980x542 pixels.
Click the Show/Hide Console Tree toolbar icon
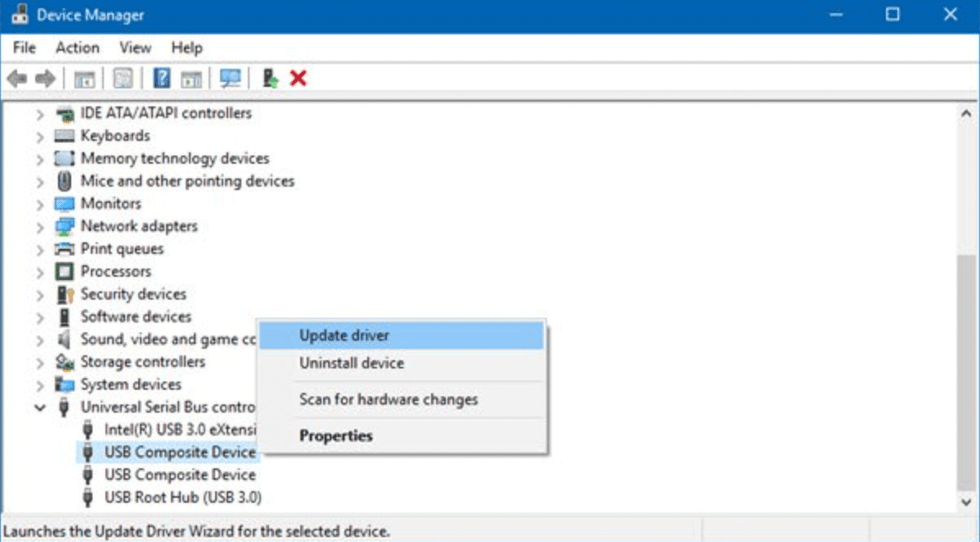pyautogui.click(x=86, y=78)
